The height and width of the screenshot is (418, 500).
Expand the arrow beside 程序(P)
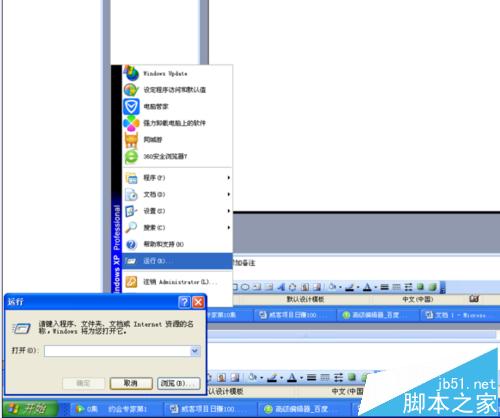coord(229,178)
